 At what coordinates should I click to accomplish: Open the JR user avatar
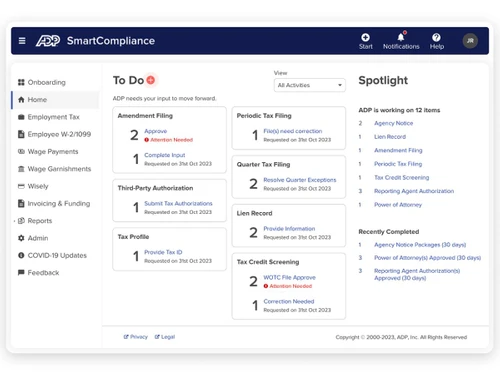click(x=470, y=41)
